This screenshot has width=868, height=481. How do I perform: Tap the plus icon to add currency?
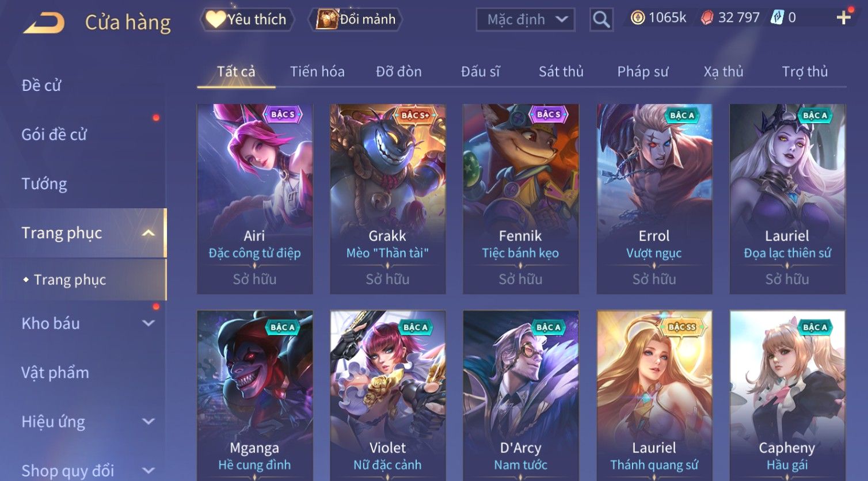(843, 18)
